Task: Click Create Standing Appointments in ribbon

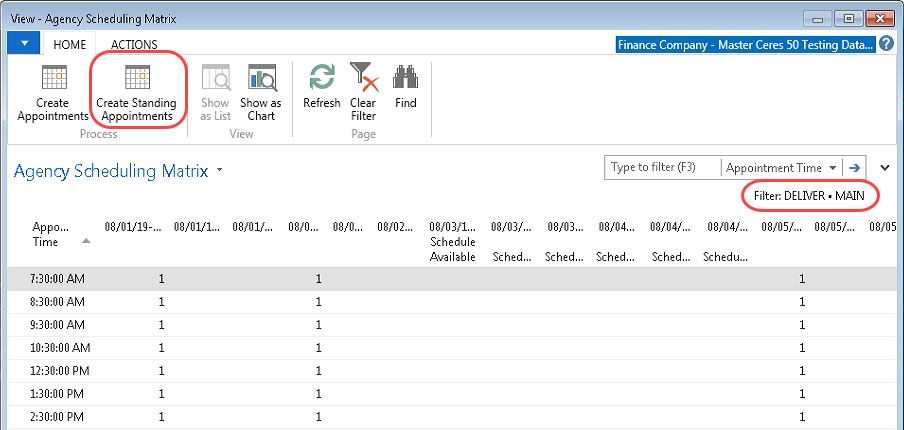Action: (x=136, y=78)
